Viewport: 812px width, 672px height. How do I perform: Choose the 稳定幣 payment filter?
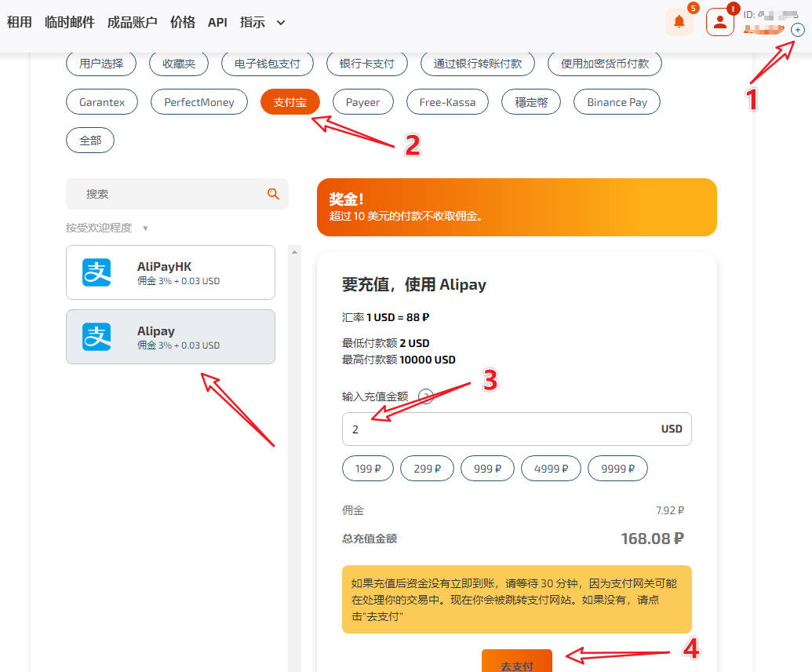(531, 102)
